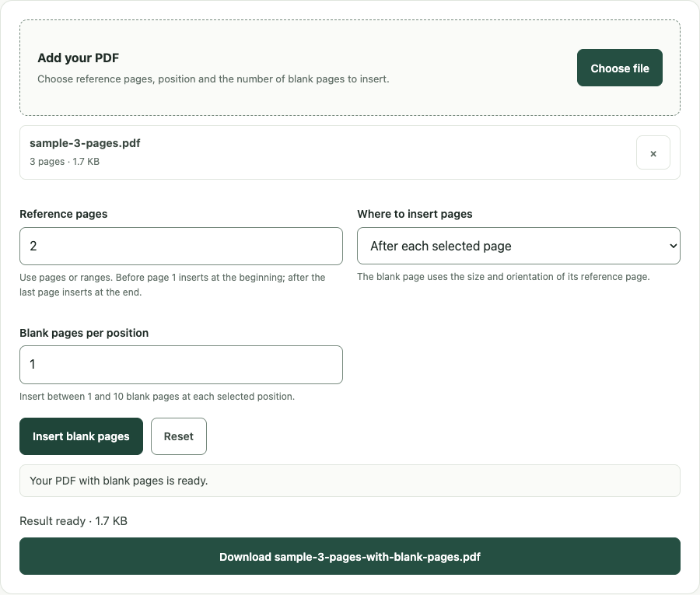Screen dimensions: 700x595
Task: Click the Insert blank pages button
Action: pyautogui.click(x=81, y=436)
